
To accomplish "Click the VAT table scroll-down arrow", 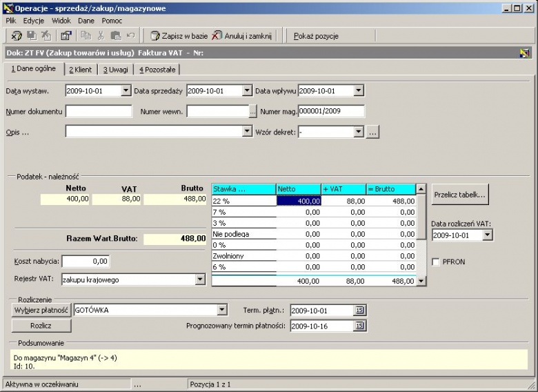I will [x=421, y=281].
